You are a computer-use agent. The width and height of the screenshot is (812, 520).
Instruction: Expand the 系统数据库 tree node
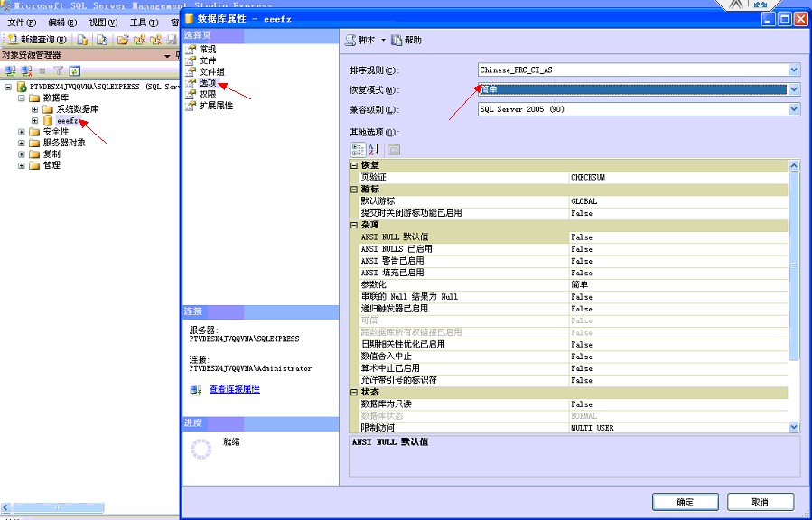point(34,109)
